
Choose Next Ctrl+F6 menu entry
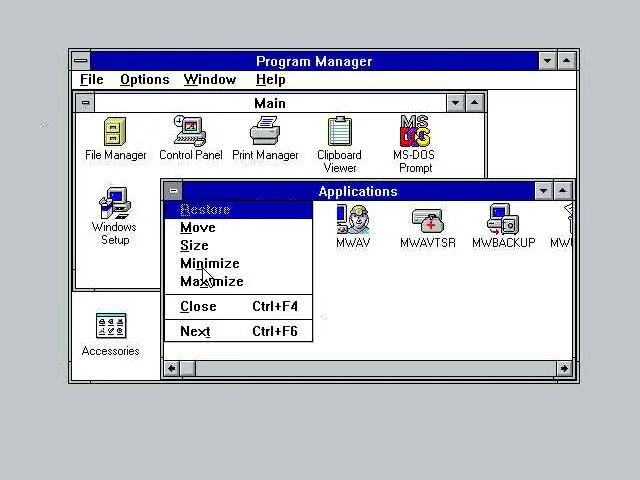coord(238,331)
